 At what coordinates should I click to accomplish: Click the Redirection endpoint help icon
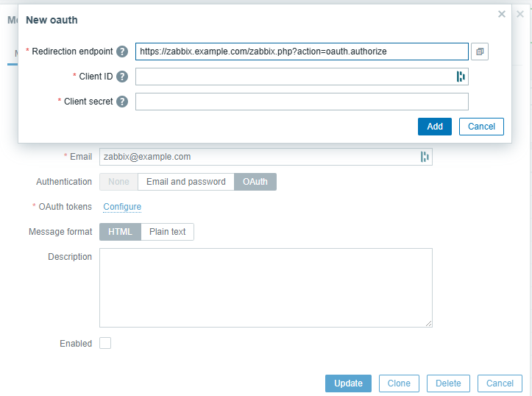(122, 52)
